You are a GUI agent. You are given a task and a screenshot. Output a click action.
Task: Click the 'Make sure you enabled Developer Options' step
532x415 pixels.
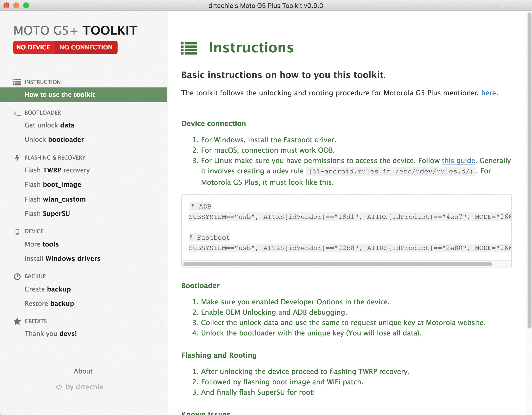(x=295, y=302)
